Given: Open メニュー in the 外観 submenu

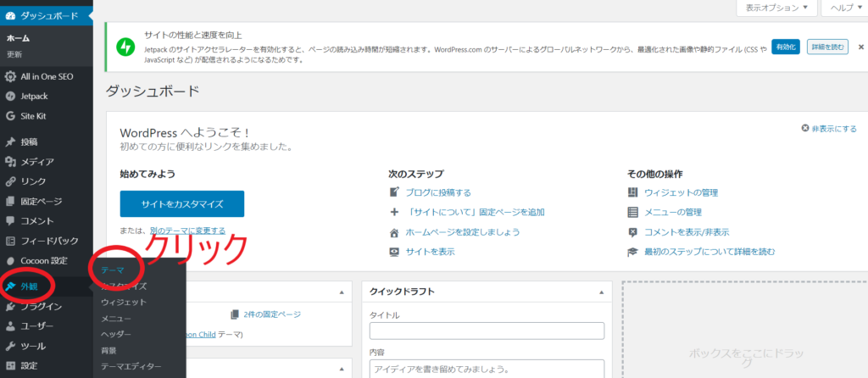Looking at the screenshot, I should coord(116,318).
